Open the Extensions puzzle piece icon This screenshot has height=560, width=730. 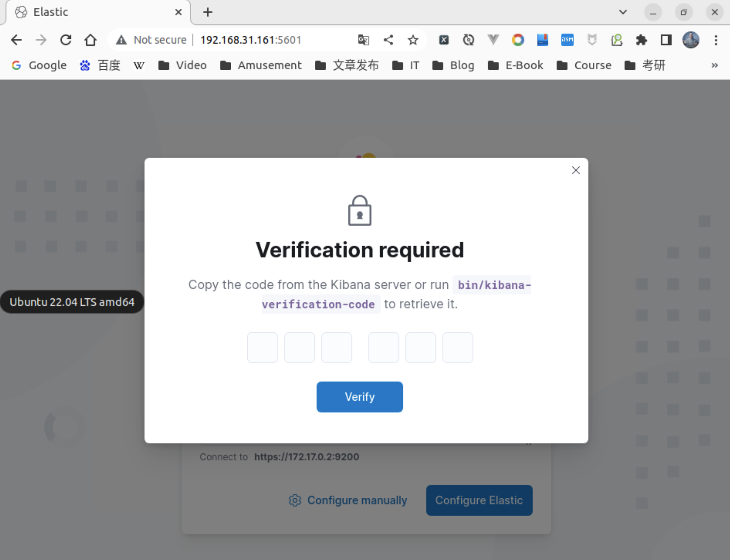click(641, 40)
